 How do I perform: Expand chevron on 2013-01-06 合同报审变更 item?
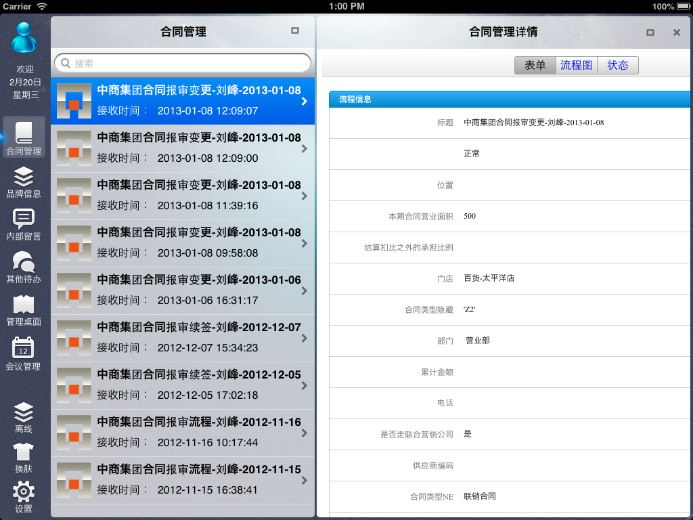tap(303, 291)
